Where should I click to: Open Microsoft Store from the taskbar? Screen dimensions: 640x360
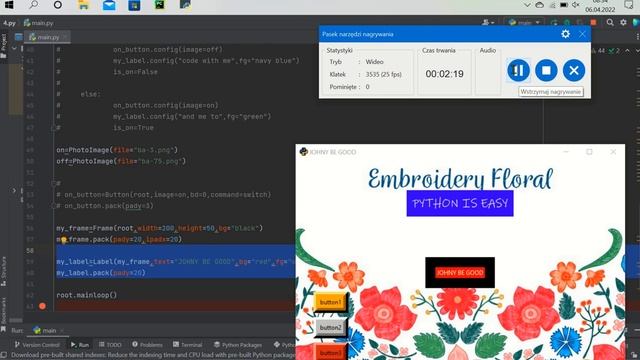[134, 5]
